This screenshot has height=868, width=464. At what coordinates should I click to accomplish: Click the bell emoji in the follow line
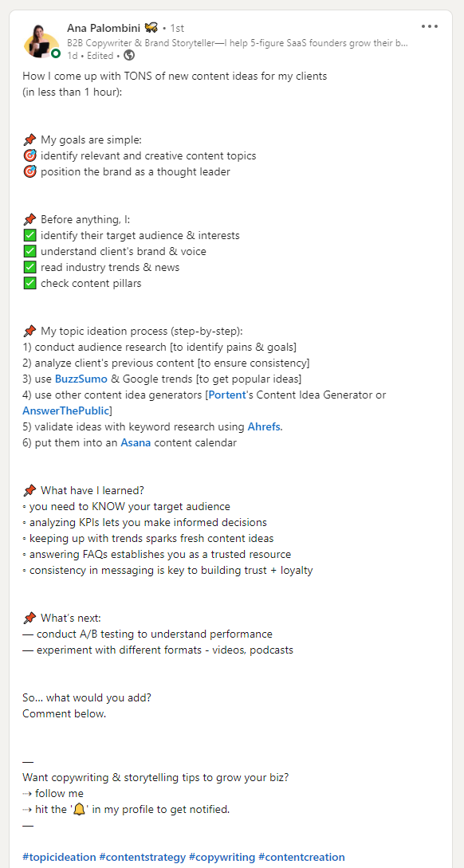coord(79,809)
